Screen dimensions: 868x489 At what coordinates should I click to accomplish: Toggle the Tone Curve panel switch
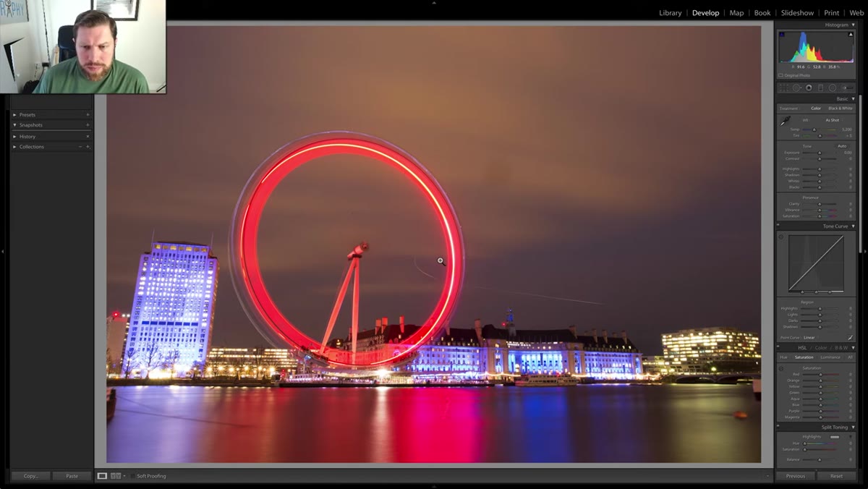[778, 226]
